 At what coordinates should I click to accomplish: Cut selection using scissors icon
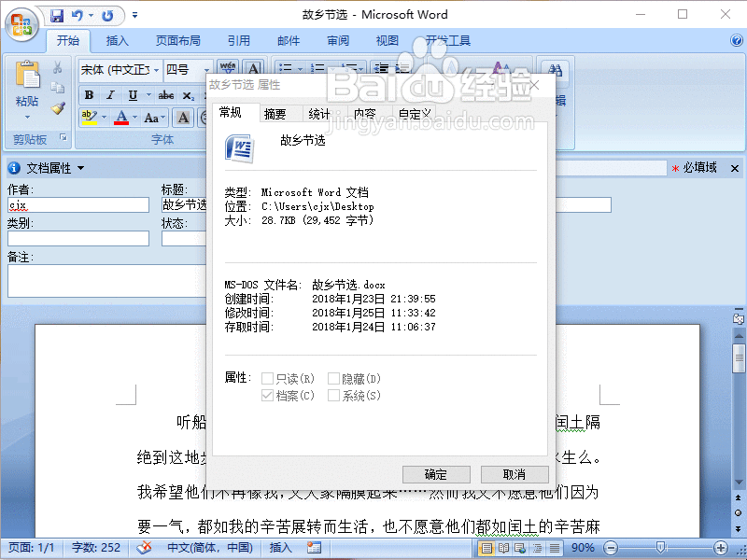click(x=58, y=67)
